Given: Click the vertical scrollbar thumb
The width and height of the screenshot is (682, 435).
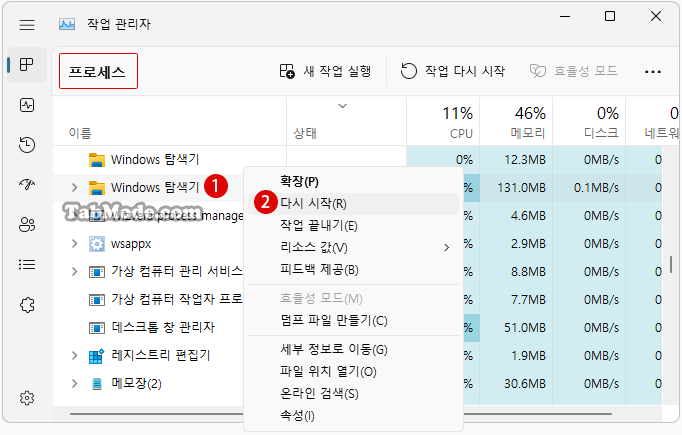Looking at the screenshot, I should click(x=671, y=264).
